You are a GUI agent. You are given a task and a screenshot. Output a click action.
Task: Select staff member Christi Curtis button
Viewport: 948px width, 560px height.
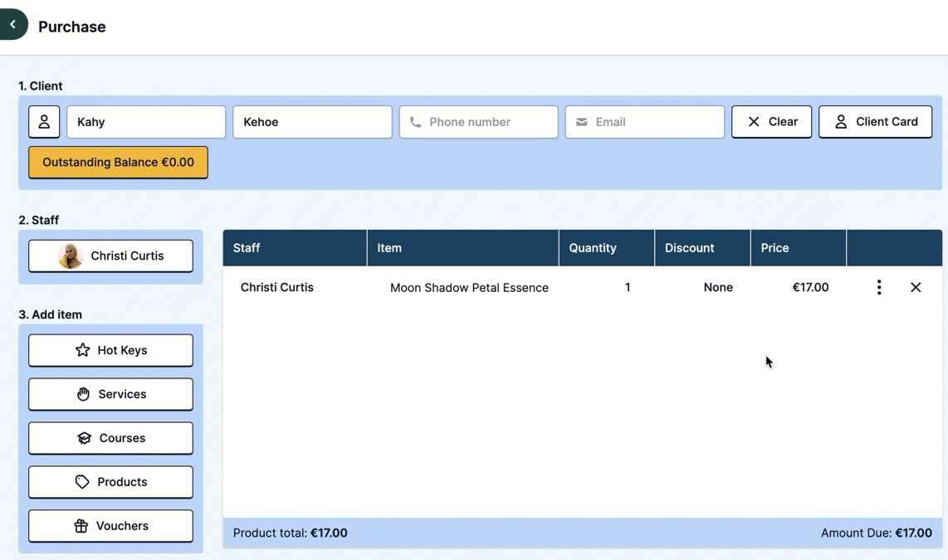click(110, 256)
